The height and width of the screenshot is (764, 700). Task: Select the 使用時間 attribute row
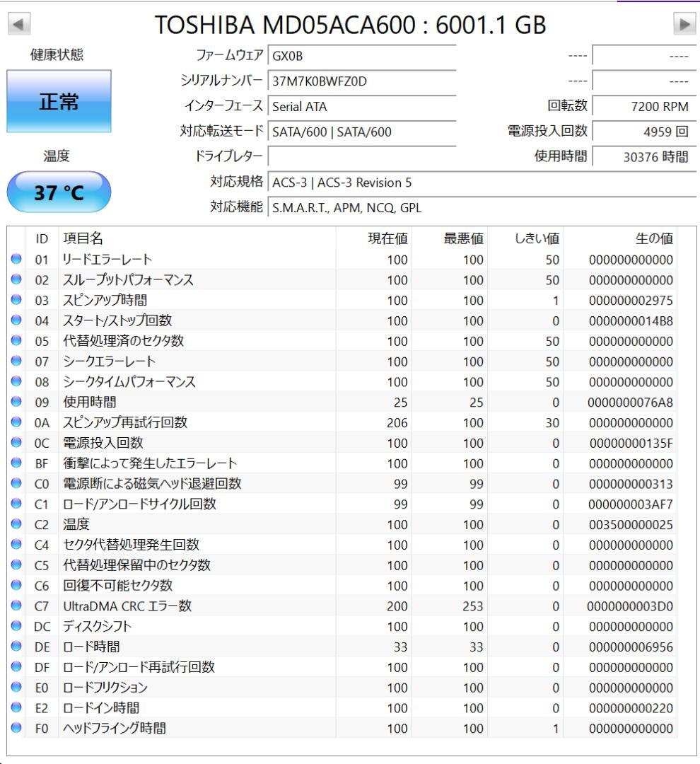(x=141, y=402)
